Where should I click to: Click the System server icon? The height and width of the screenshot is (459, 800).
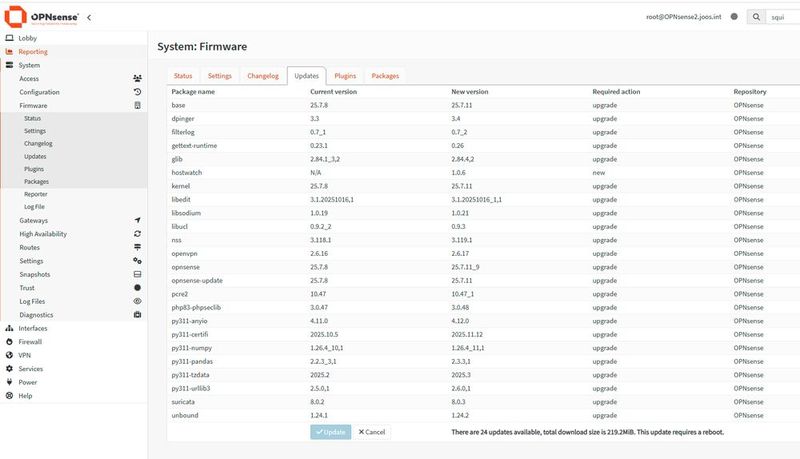point(9,65)
